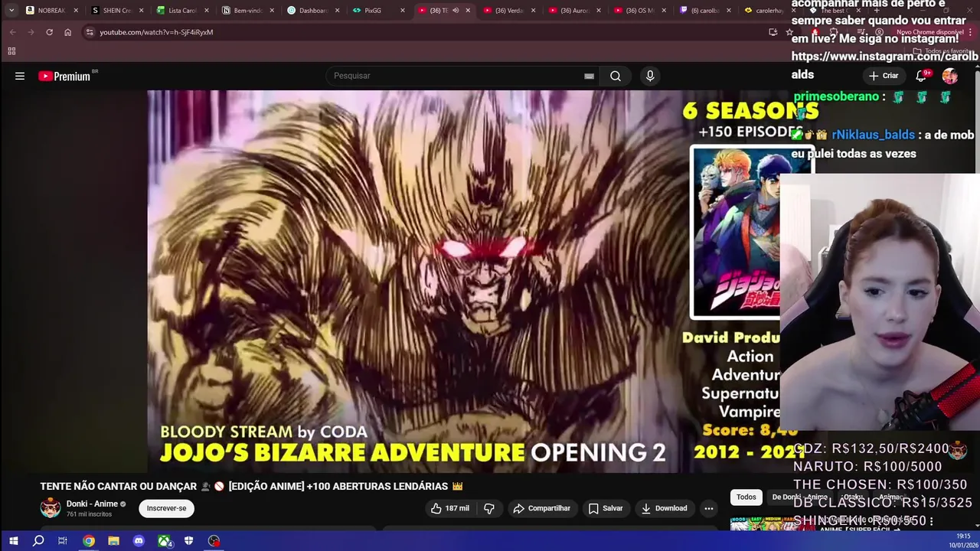The image size is (980, 551).
Task: Click the YouTube URL address bar
Action: [x=156, y=32]
